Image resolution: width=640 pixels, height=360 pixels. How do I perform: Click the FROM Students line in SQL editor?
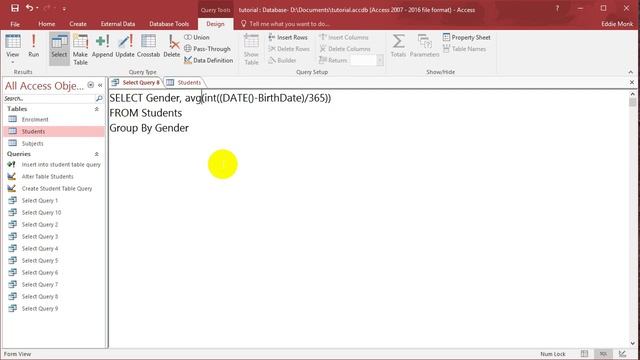point(146,113)
